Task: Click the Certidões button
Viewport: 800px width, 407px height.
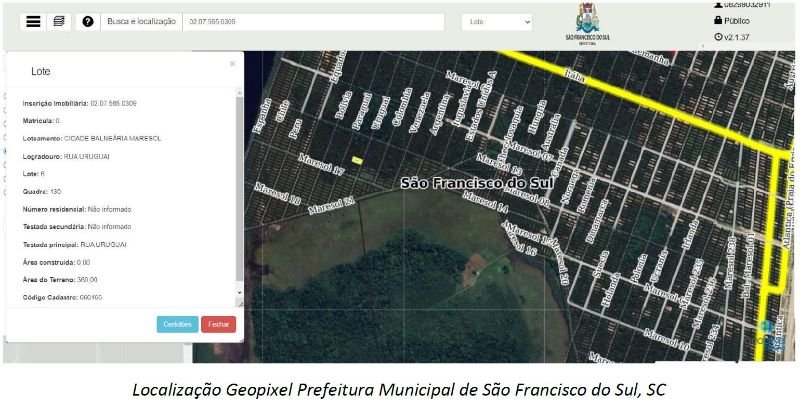Action: [x=178, y=324]
